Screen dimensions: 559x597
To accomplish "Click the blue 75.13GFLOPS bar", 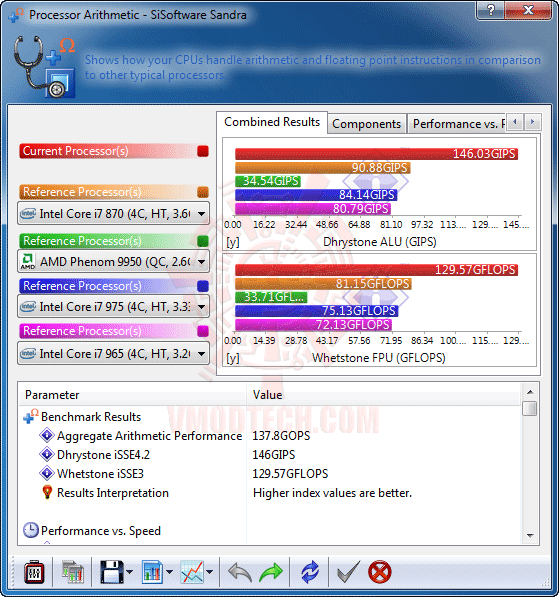I will pos(316,311).
